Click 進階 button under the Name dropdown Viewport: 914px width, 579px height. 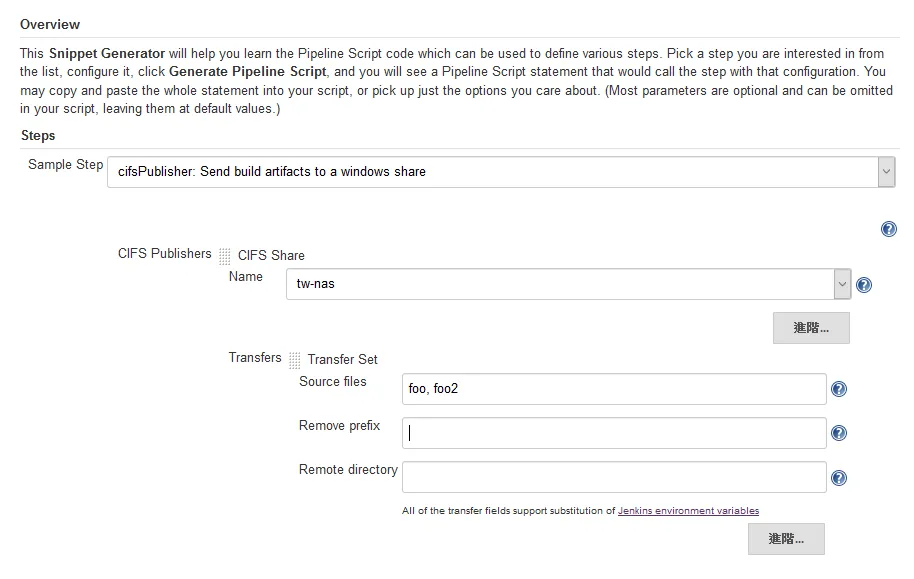pyautogui.click(x=811, y=327)
